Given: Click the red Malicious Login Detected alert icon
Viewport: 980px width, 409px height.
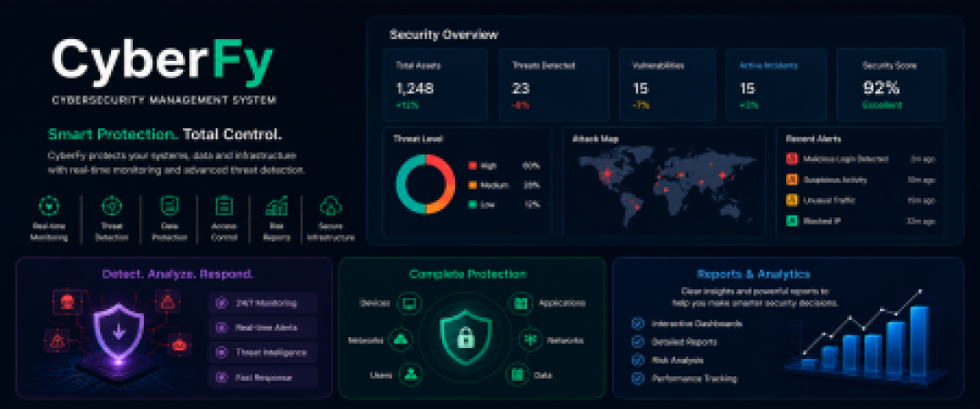Looking at the screenshot, I should [792, 159].
